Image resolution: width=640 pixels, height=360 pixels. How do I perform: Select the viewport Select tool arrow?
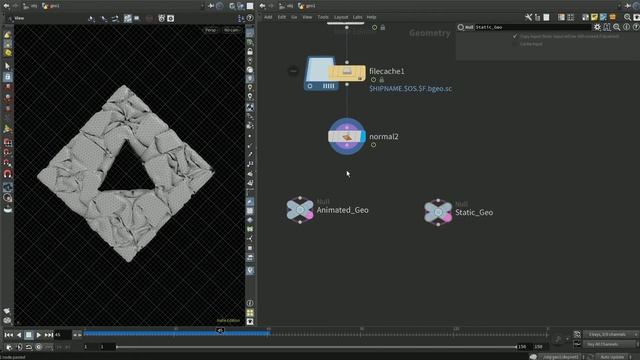[x=7, y=66]
